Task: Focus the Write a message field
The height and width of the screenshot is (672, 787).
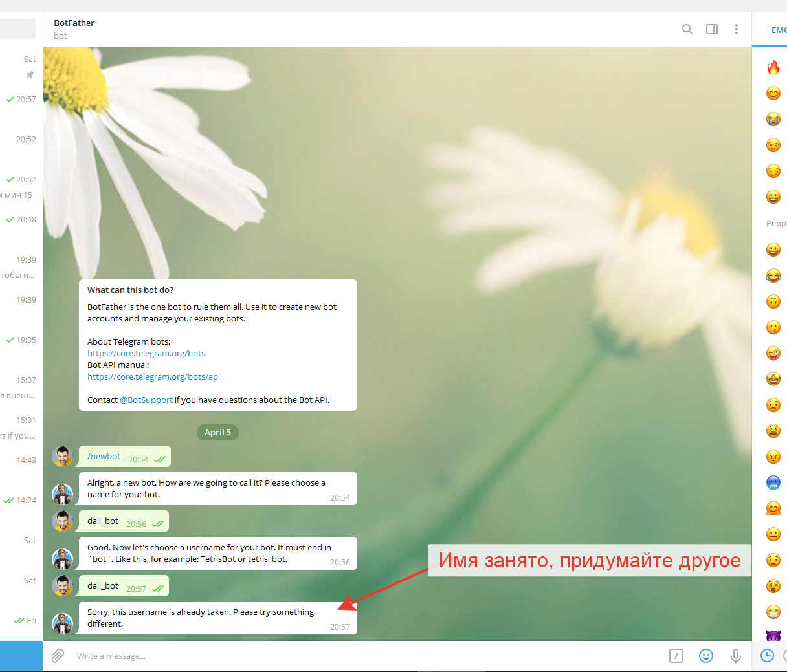Action: (362, 656)
